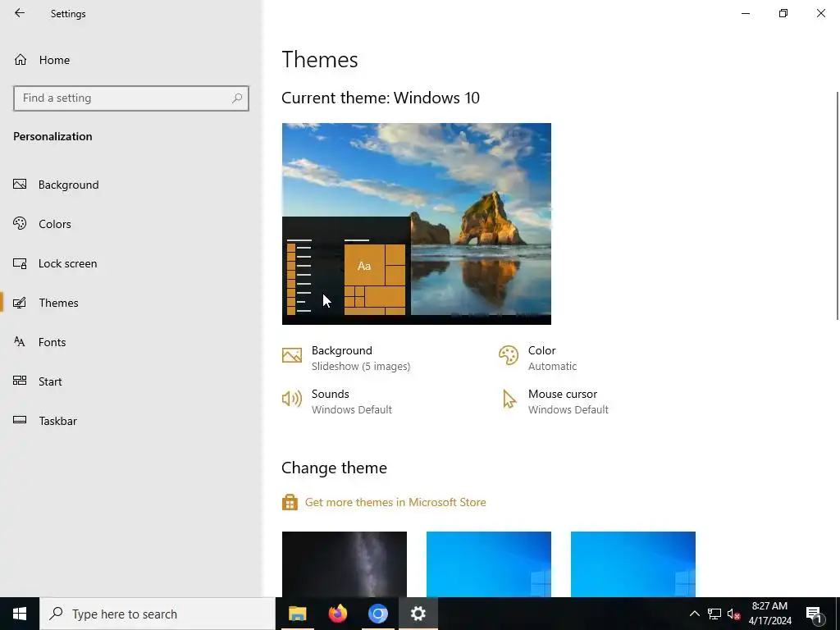Restore down the Settings window
This screenshot has width=840, height=630.
click(783, 13)
